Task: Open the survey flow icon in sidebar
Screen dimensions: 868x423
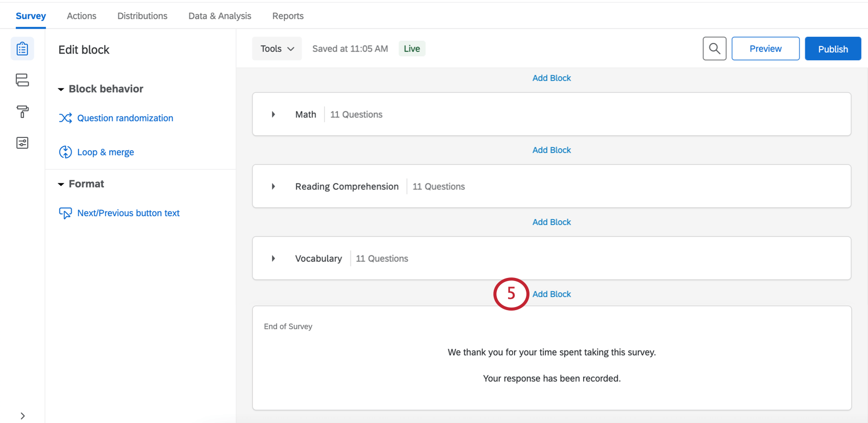Action: tap(22, 80)
